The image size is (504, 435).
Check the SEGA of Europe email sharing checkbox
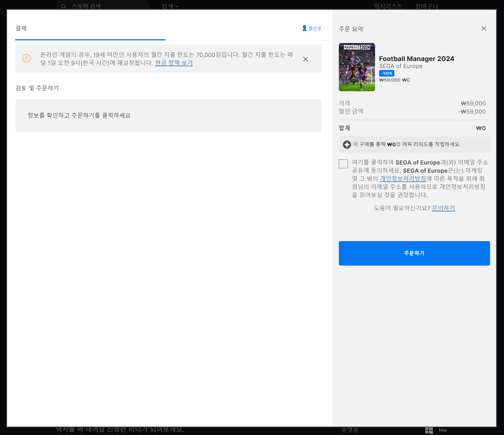click(x=343, y=164)
